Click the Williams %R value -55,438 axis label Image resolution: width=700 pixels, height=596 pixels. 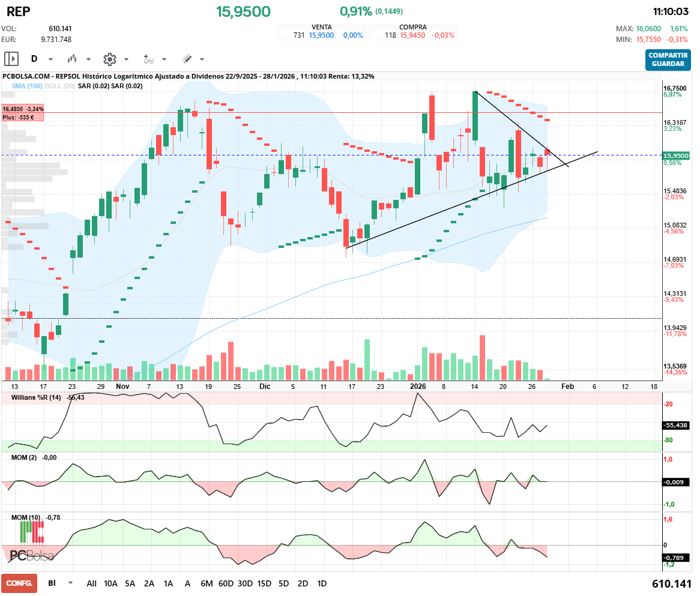pos(675,426)
